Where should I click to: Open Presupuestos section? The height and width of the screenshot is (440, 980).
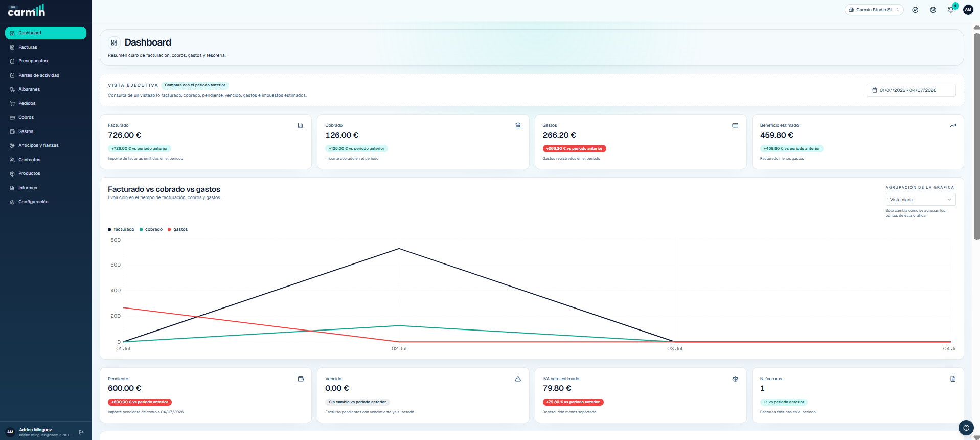(x=45, y=61)
